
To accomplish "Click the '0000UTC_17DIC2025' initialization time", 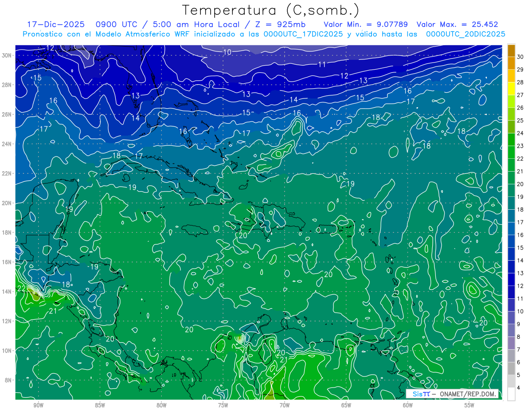I will click(x=303, y=34).
